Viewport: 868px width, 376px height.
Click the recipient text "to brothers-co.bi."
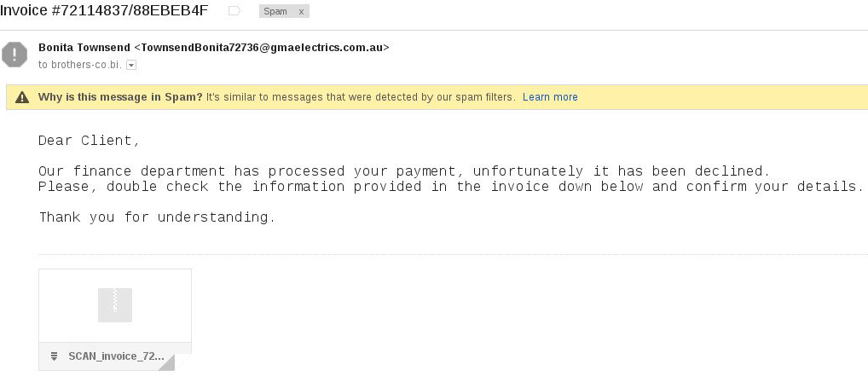[x=80, y=65]
